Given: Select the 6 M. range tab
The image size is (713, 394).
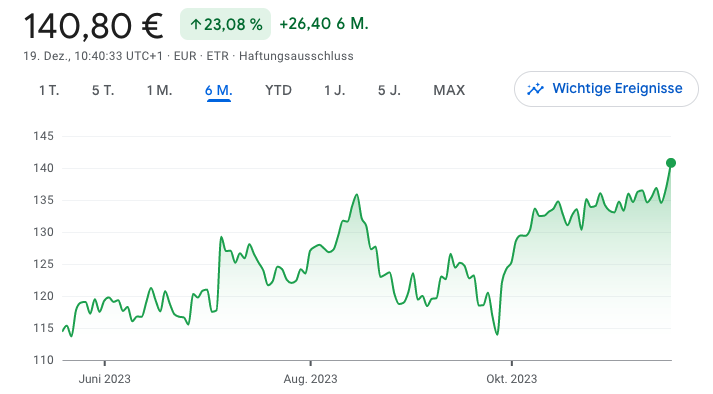Looking at the screenshot, I should click(219, 90).
